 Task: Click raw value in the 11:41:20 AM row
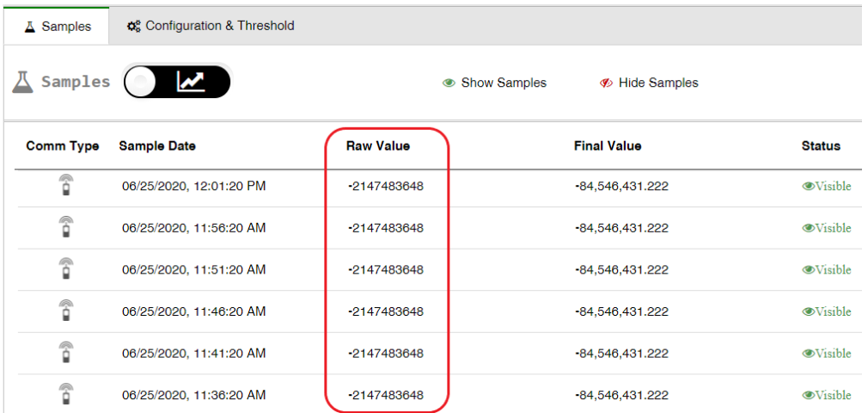tap(386, 353)
